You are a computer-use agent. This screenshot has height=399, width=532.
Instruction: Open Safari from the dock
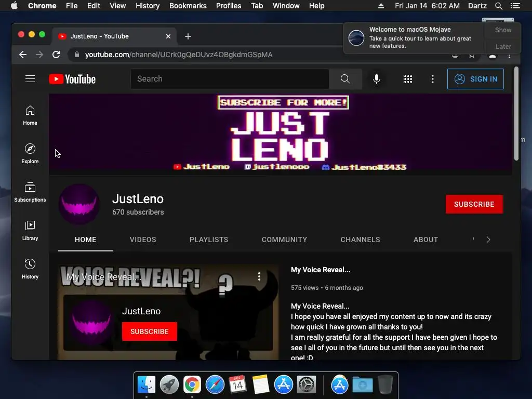click(215, 385)
